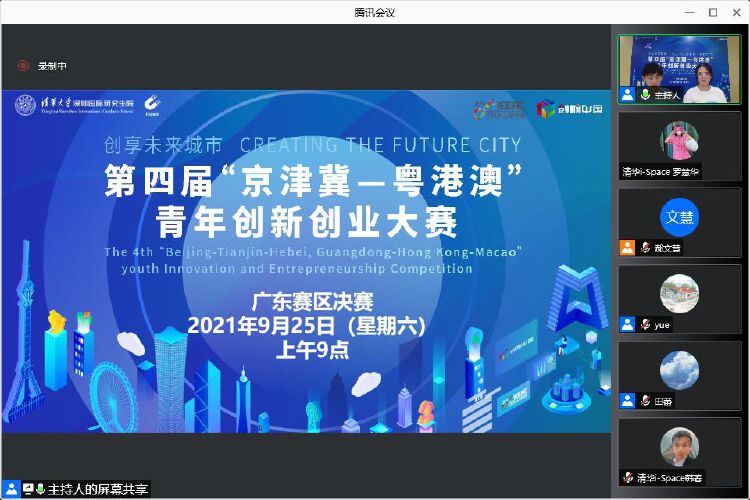750x500 pixels.
Task: Click the screen share icon in bottom-left bar
Action: [x=28, y=489]
